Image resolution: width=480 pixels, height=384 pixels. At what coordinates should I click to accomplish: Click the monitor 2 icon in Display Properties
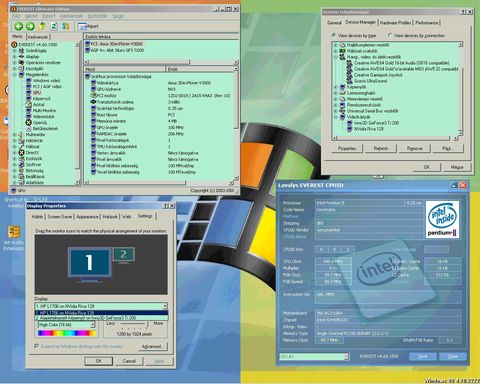point(124,255)
